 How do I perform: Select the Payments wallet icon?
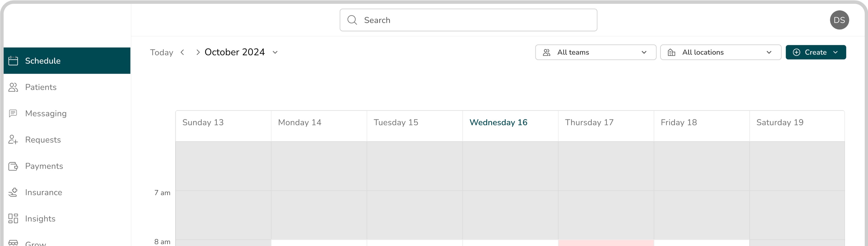[x=13, y=166]
